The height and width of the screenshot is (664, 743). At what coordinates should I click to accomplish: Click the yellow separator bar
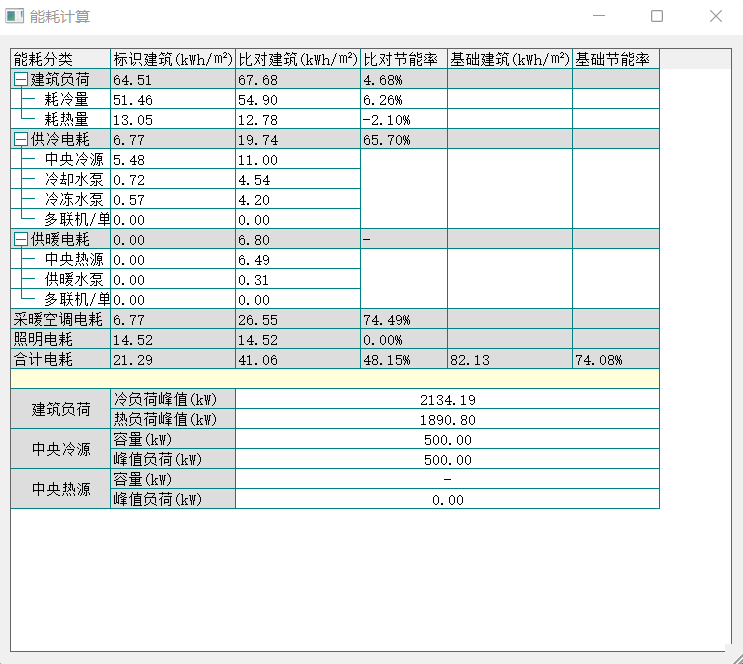(x=335, y=379)
